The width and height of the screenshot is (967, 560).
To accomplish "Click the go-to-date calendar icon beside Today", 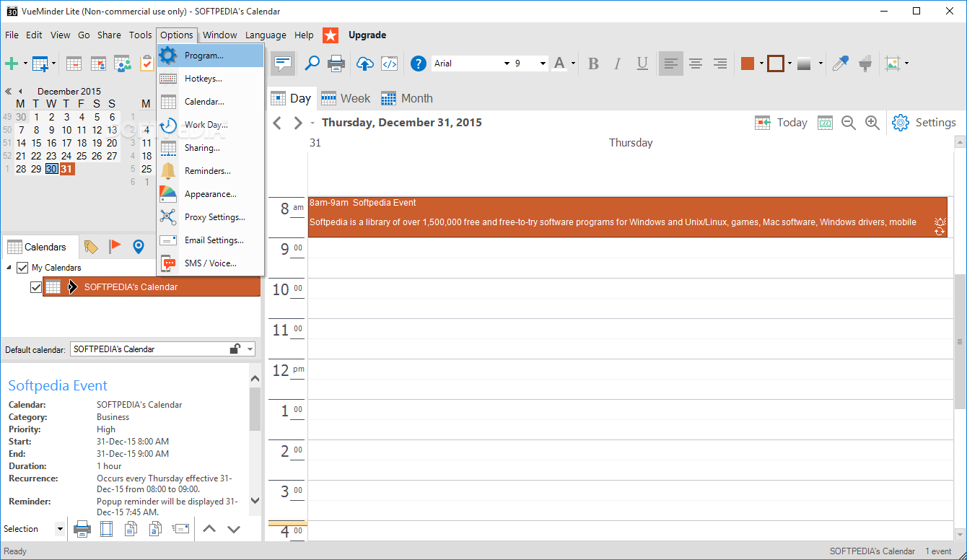I will [x=825, y=123].
